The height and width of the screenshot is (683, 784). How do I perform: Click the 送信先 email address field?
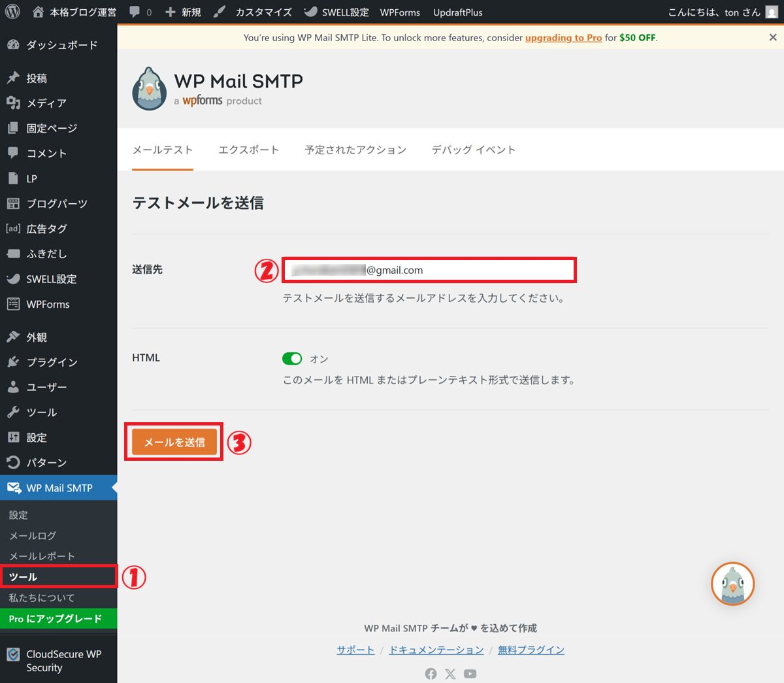coord(429,270)
